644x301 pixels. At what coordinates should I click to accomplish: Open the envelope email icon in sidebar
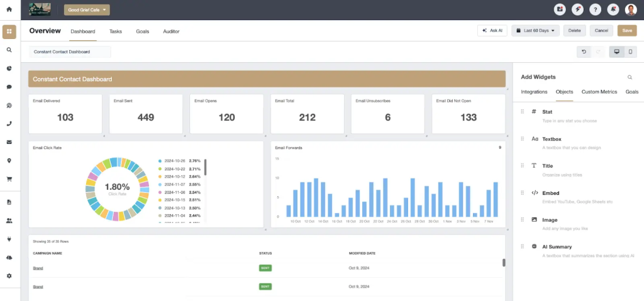click(x=9, y=142)
